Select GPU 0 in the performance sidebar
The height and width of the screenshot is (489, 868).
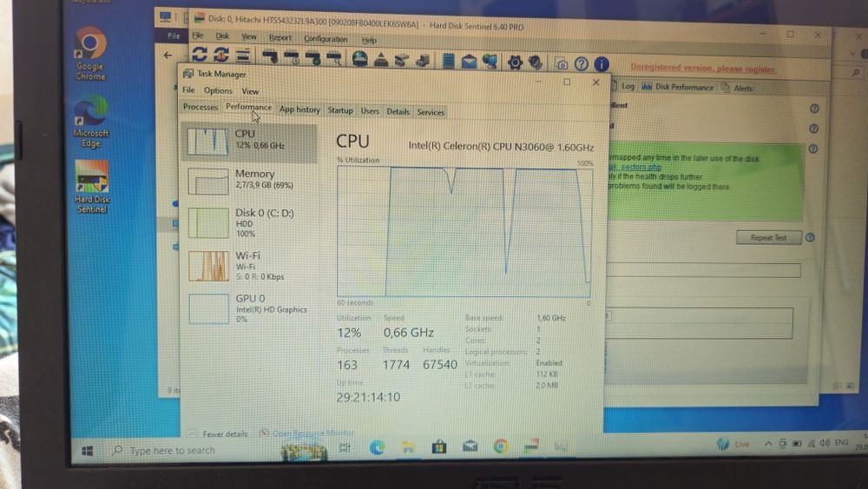(250, 308)
